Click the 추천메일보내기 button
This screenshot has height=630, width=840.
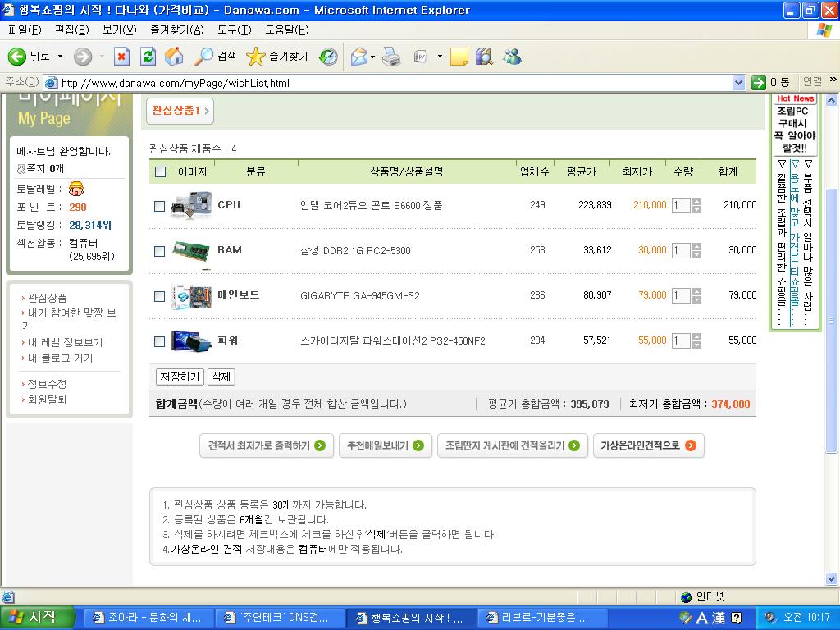click(x=386, y=445)
